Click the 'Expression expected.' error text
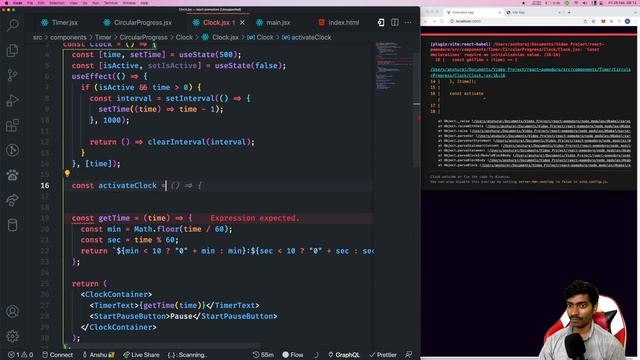 [x=255, y=218]
